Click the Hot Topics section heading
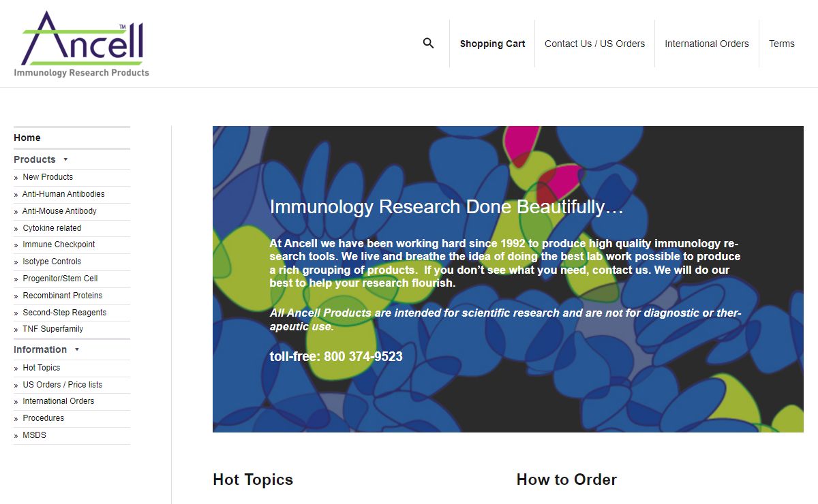Viewport: 818px width, 504px height. coord(253,479)
